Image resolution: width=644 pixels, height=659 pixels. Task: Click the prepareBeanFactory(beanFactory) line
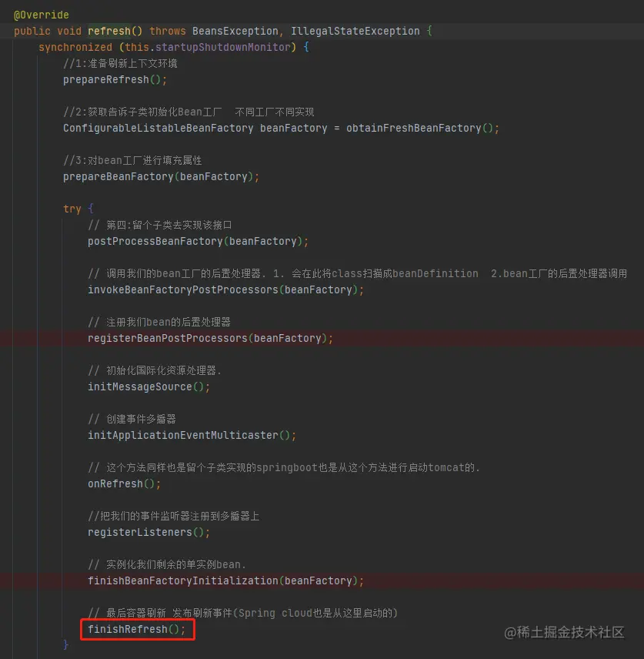coord(161,176)
